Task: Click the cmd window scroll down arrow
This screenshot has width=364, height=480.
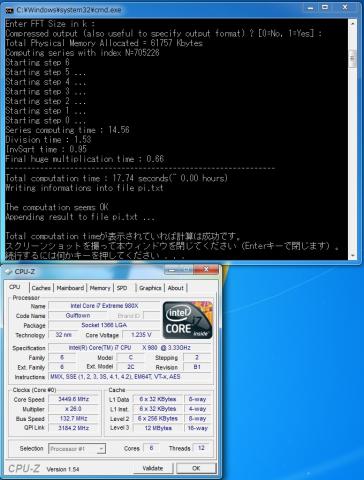Action: coord(352,256)
